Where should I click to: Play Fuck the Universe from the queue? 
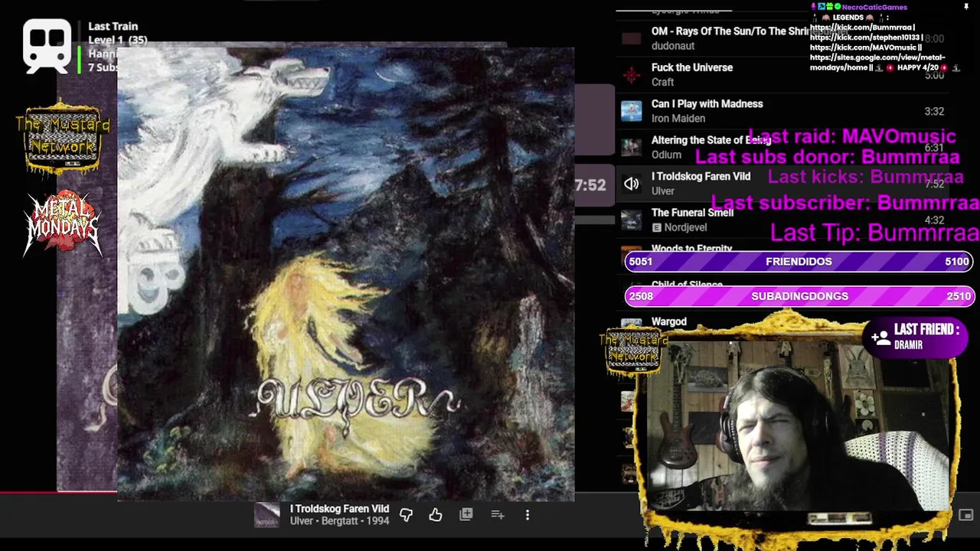tap(692, 67)
